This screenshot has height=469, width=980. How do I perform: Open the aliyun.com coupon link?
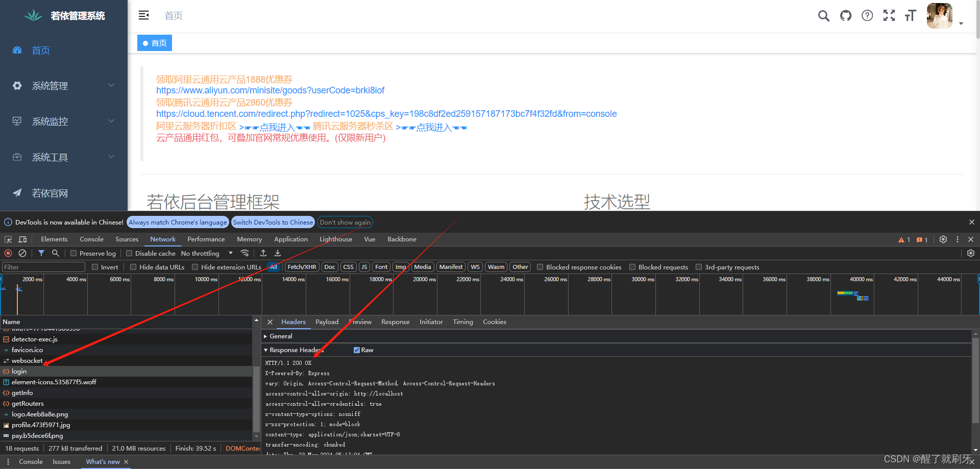(270, 90)
